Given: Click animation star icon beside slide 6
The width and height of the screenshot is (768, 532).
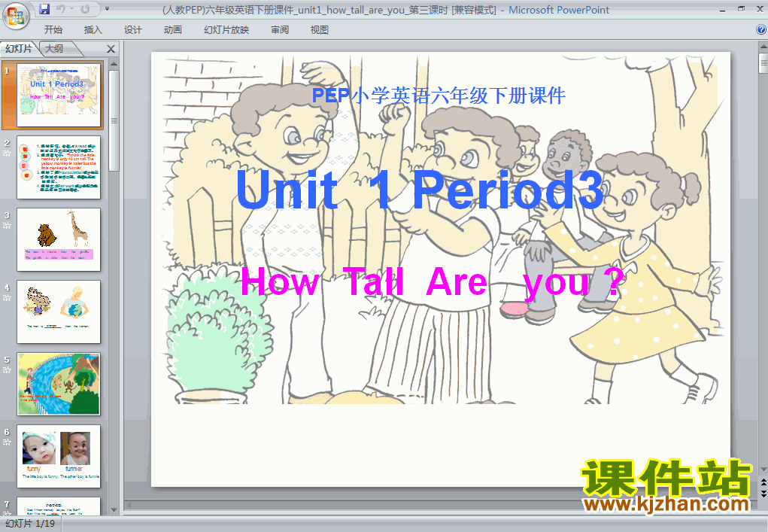Looking at the screenshot, I should [7, 442].
